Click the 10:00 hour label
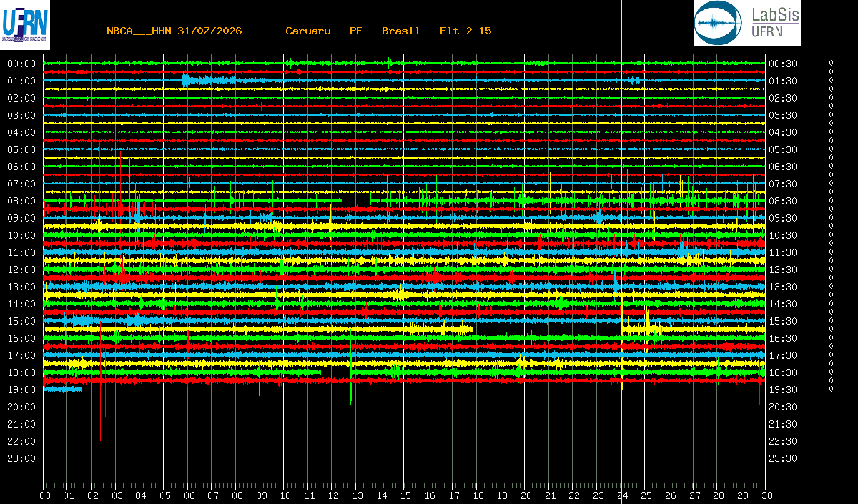The width and height of the screenshot is (858, 504). [21, 235]
